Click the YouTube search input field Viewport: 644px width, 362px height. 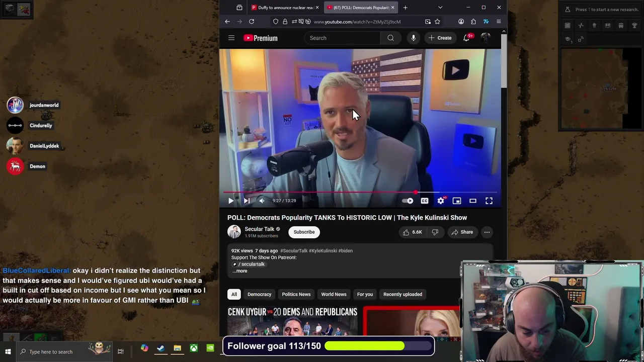point(342,38)
